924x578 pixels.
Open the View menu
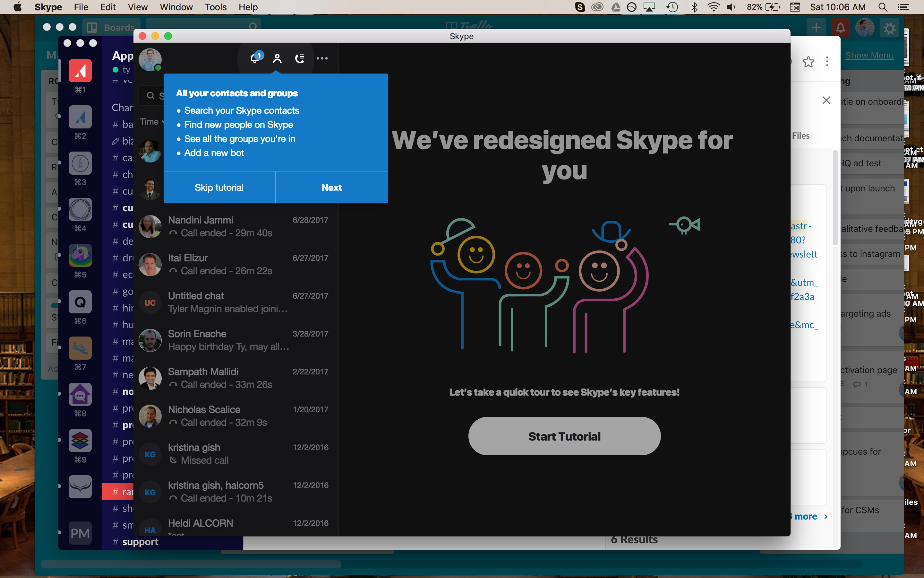(x=138, y=7)
